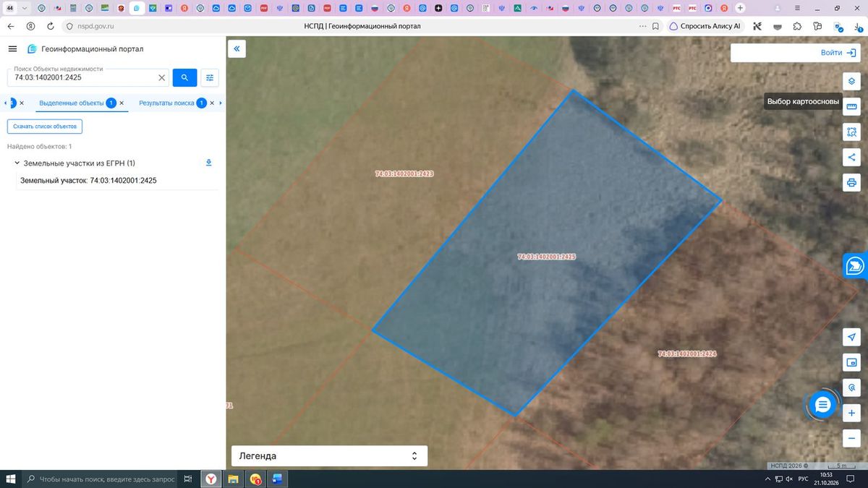Screen dimensions: 868x488
Task: Click the Скачать список объектов button
Action: click(45, 127)
